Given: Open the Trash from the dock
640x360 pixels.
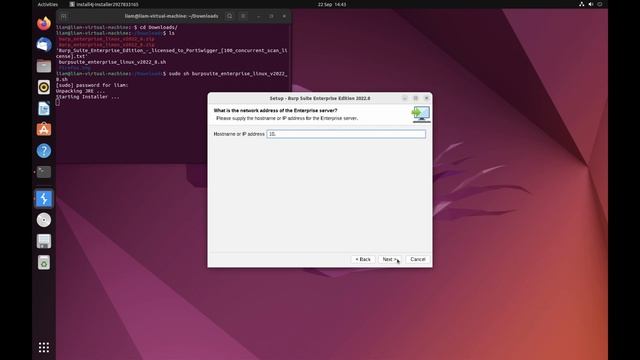Looking at the screenshot, I should [x=44, y=262].
